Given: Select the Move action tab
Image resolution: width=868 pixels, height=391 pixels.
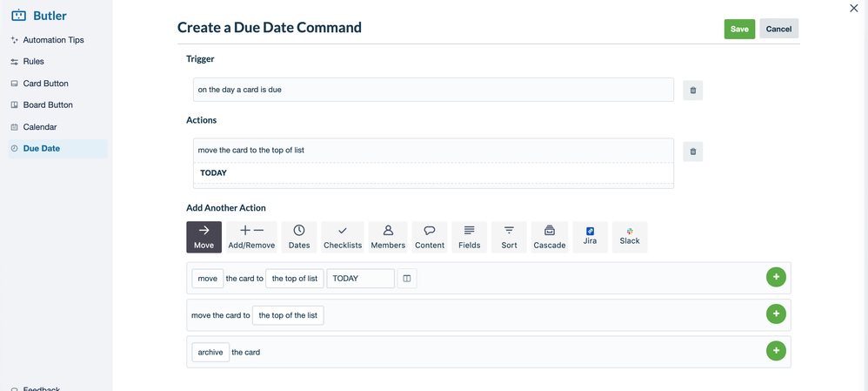Looking at the screenshot, I should point(204,238).
